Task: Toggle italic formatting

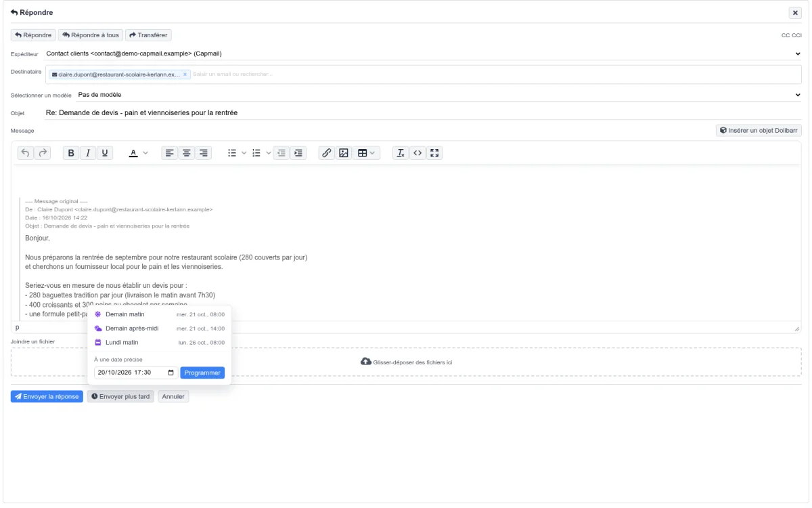Action: [88, 153]
